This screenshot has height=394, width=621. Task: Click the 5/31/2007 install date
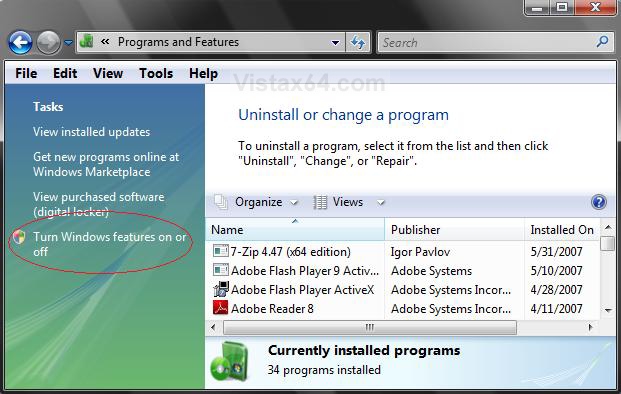point(556,251)
